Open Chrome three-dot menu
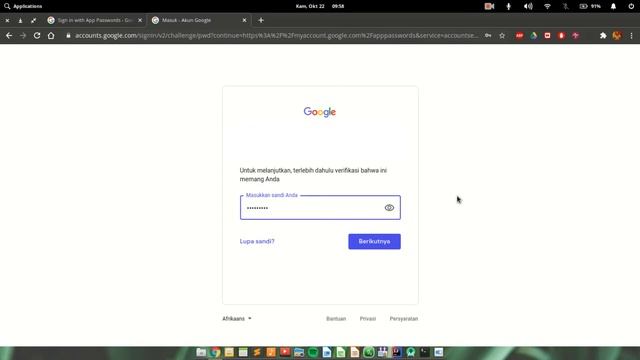 click(631, 36)
